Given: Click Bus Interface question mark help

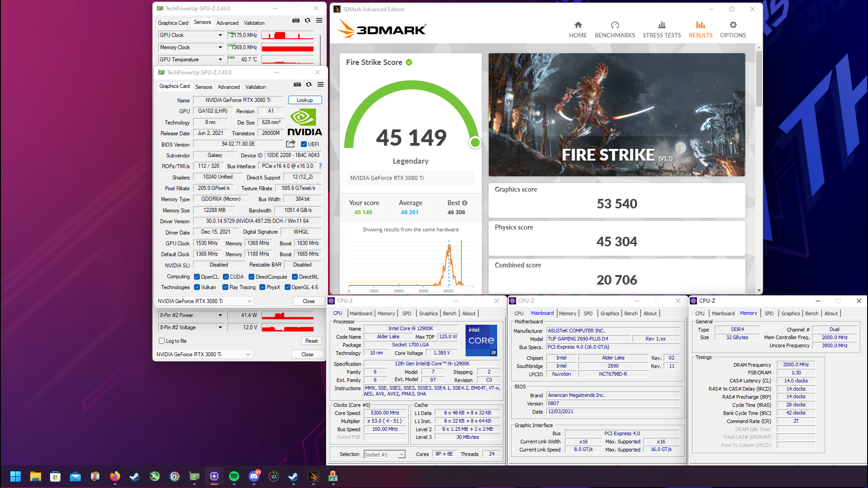Looking at the screenshot, I should point(320,166).
